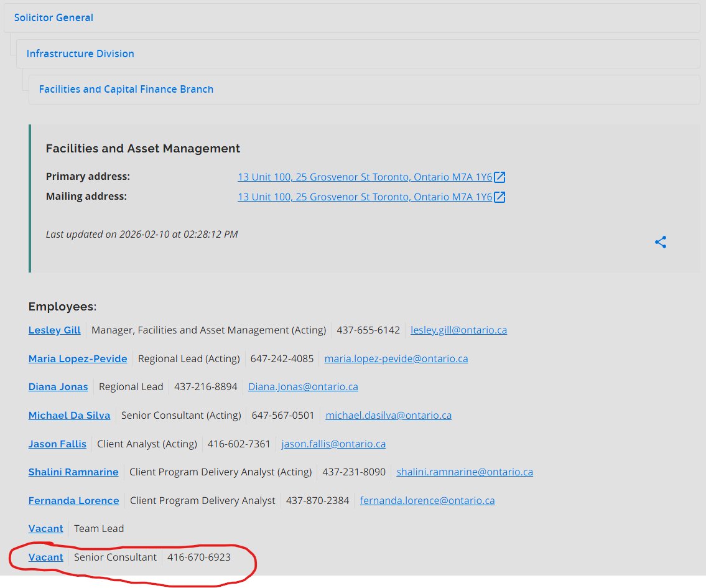Click the Employees heading

point(63,307)
